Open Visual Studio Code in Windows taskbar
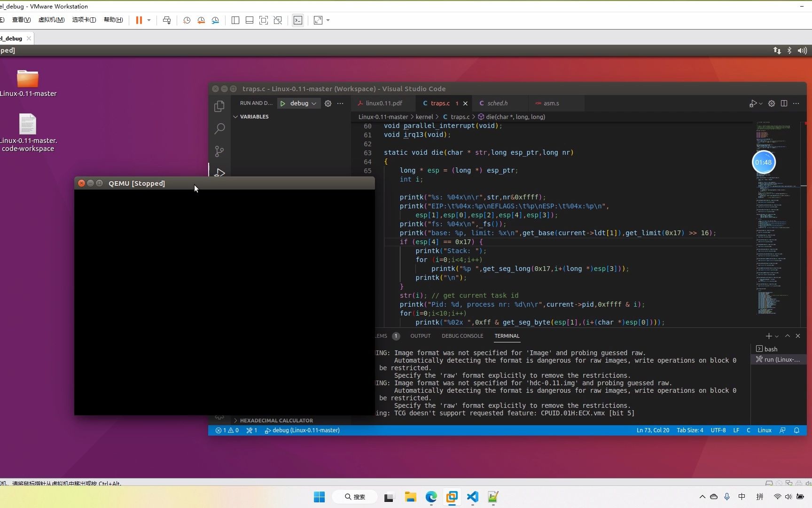 pyautogui.click(x=472, y=497)
